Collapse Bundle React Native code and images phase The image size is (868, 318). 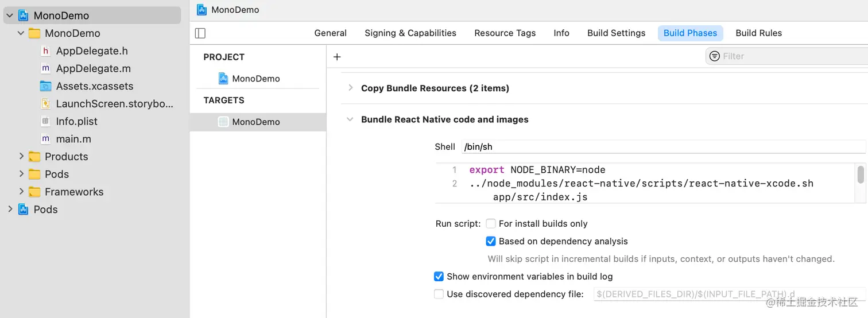[x=350, y=119]
